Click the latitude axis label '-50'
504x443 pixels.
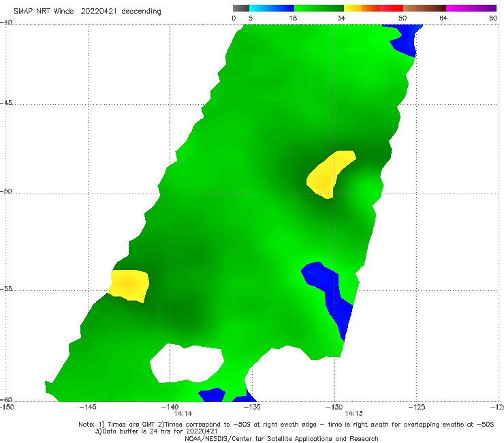[6, 192]
